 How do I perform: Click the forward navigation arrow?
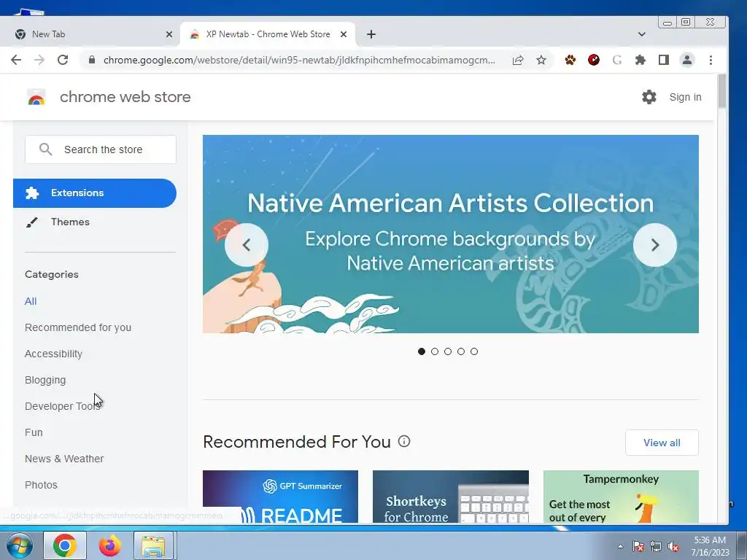[39, 60]
